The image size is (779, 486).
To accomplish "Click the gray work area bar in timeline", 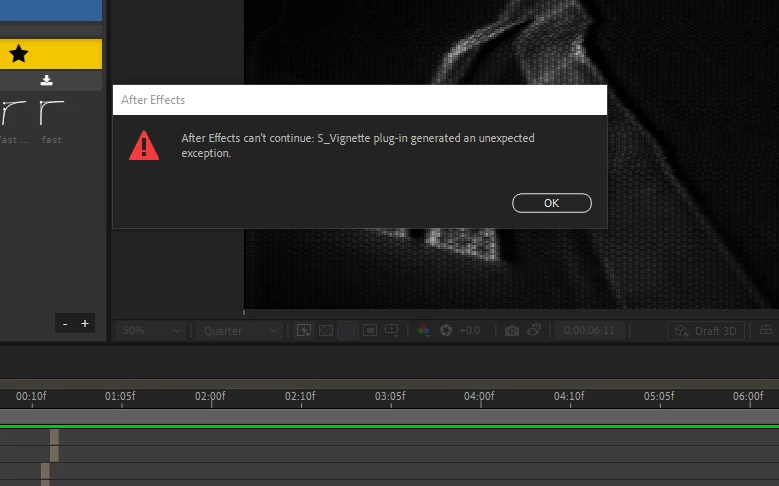I will 390,416.
